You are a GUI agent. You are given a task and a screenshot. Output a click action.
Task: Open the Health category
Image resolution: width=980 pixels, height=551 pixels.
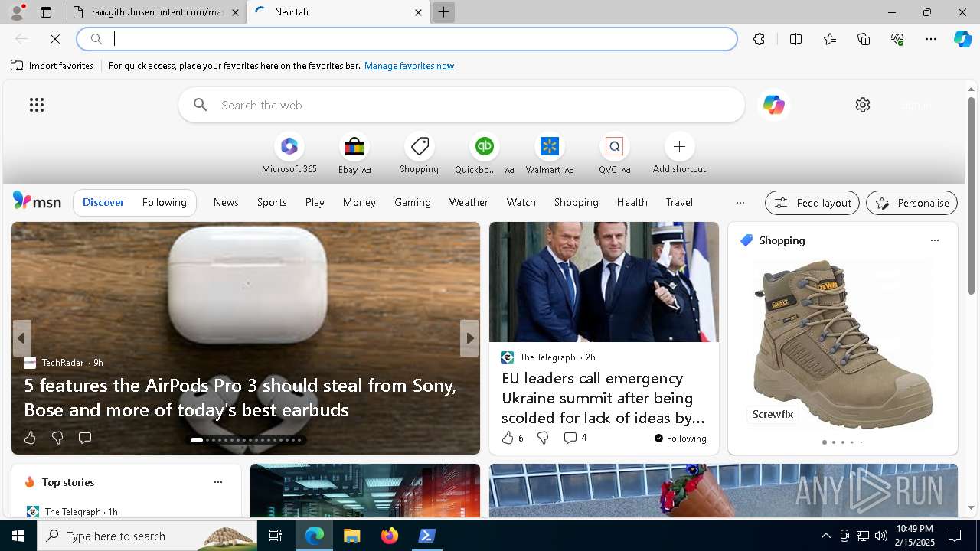(632, 202)
